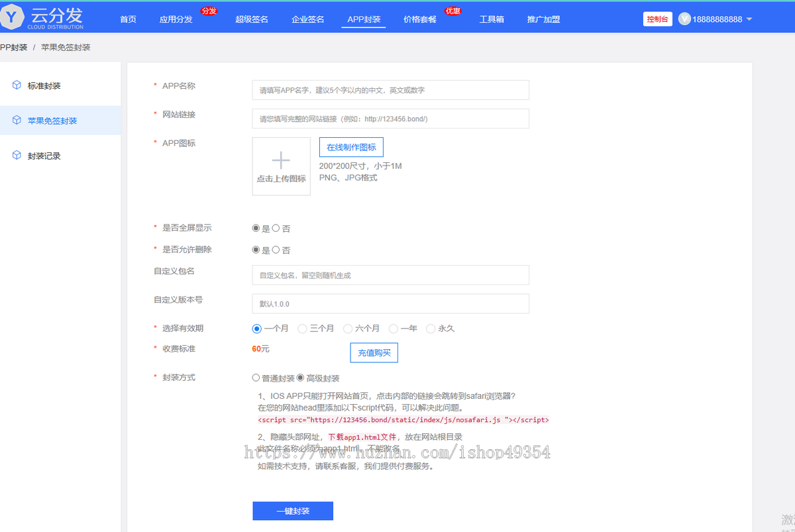Open the 企业签名 nav item
Screen dimensions: 795x532
tap(308, 19)
